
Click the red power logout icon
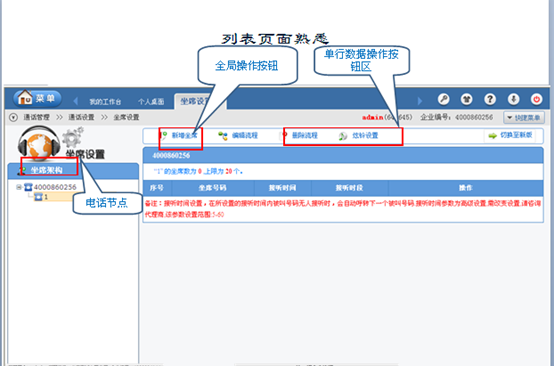coord(536,99)
